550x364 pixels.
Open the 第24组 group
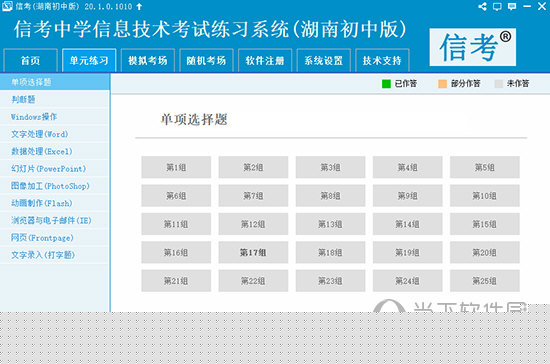tap(408, 281)
